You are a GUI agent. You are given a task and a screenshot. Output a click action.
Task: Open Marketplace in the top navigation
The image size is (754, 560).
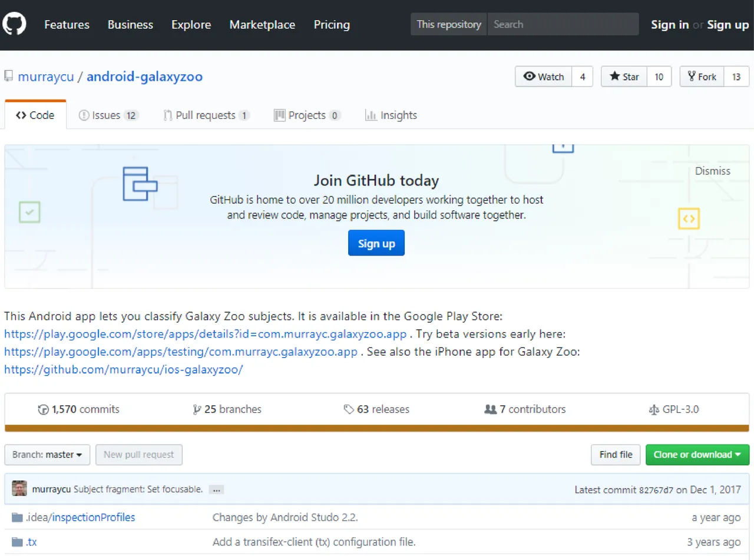coord(262,25)
